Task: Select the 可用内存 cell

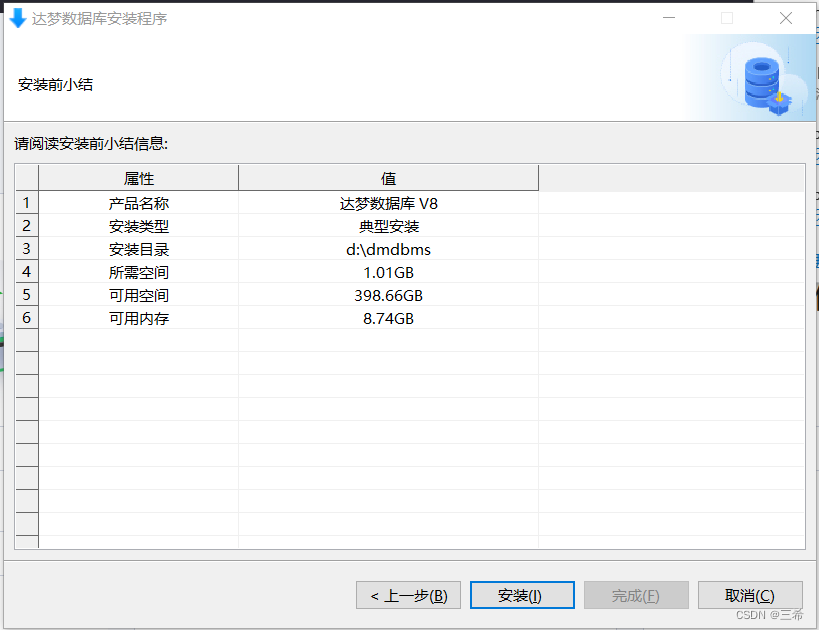Action: (138, 318)
